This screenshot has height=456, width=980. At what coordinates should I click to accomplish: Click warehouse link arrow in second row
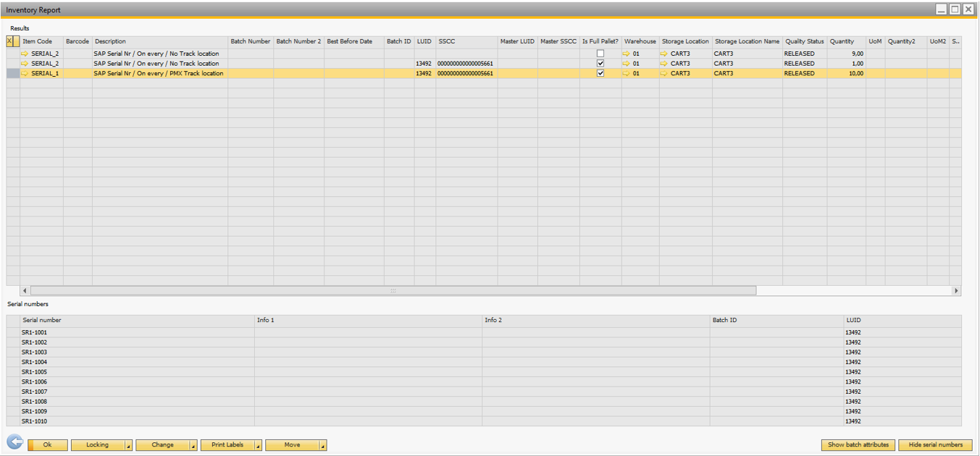click(627, 64)
